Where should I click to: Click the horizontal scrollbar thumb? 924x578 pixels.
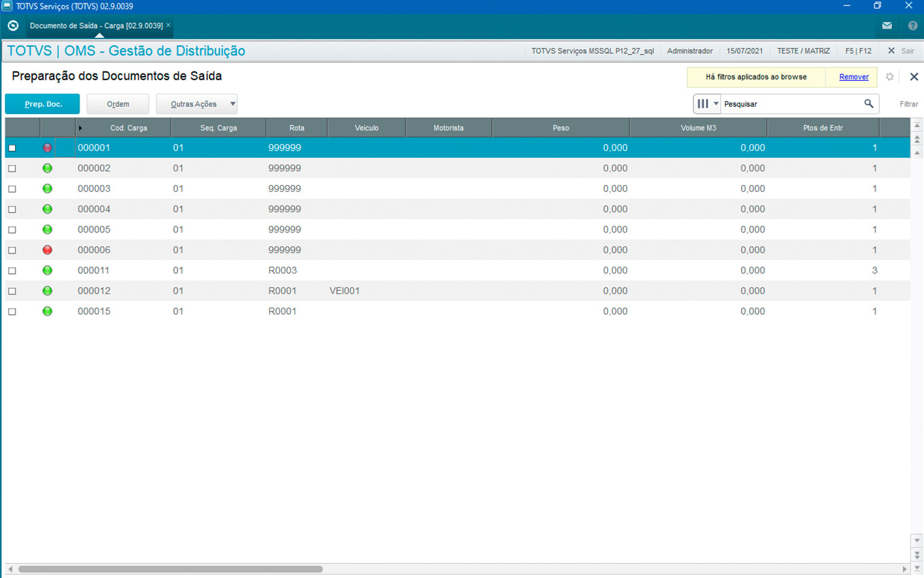pyautogui.click(x=170, y=569)
